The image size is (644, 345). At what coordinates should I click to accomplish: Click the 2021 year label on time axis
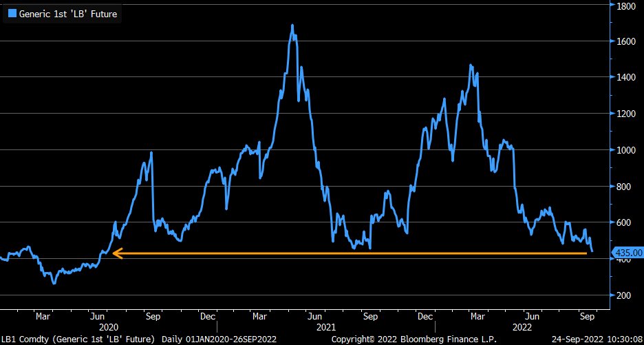(x=327, y=327)
